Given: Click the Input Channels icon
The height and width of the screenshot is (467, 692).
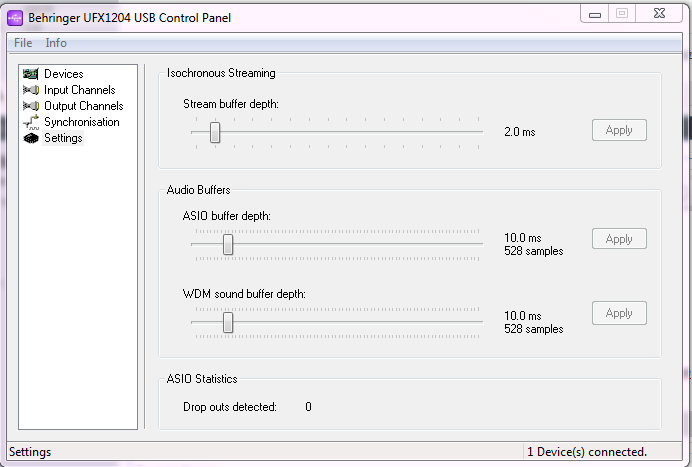Looking at the screenshot, I should (x=30, y=90).
